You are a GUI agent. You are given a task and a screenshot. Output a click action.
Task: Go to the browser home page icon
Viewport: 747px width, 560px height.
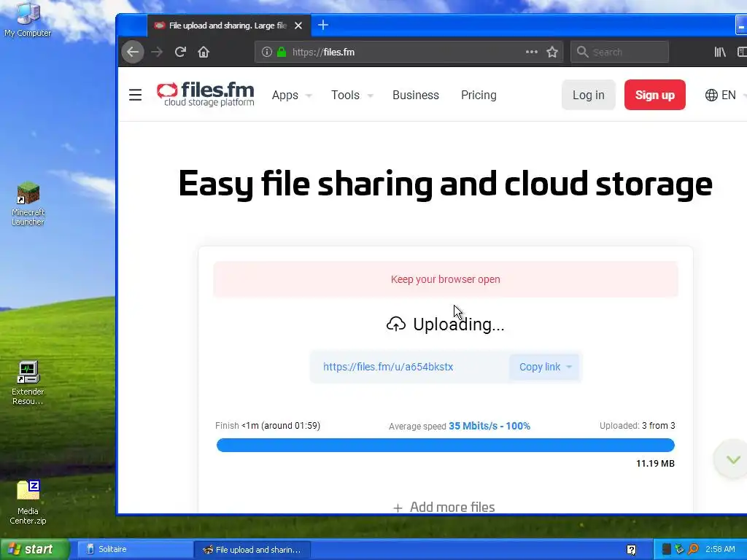pyautogui.click(x=204, y=52)
